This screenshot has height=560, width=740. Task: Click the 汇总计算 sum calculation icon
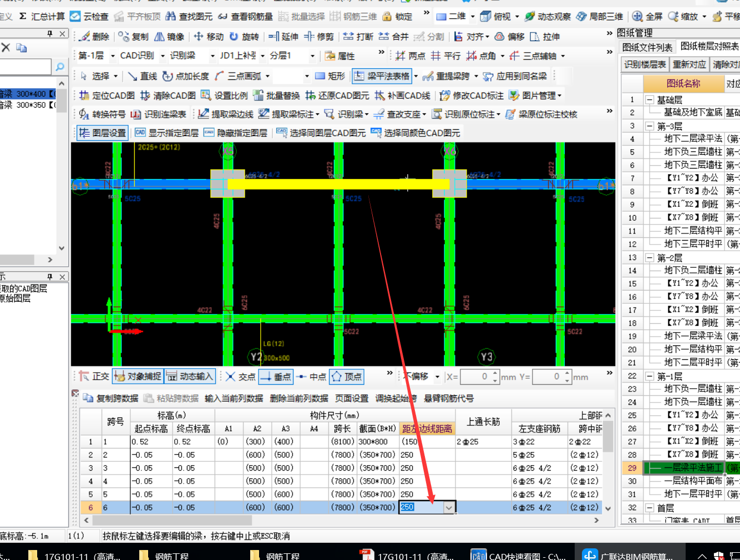(42, 16)
